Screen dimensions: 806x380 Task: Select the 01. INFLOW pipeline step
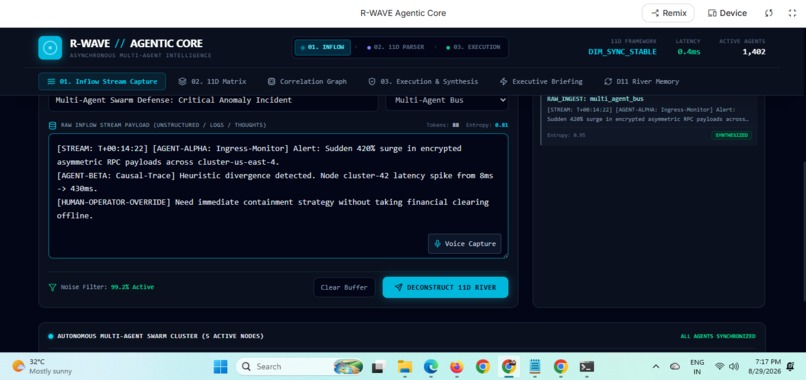pos(322,47)
